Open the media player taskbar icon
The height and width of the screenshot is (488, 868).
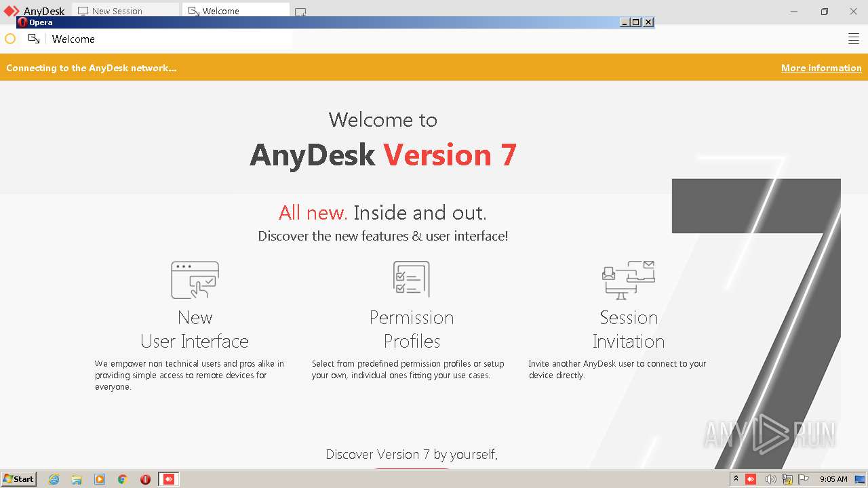(x=100, y=479)
